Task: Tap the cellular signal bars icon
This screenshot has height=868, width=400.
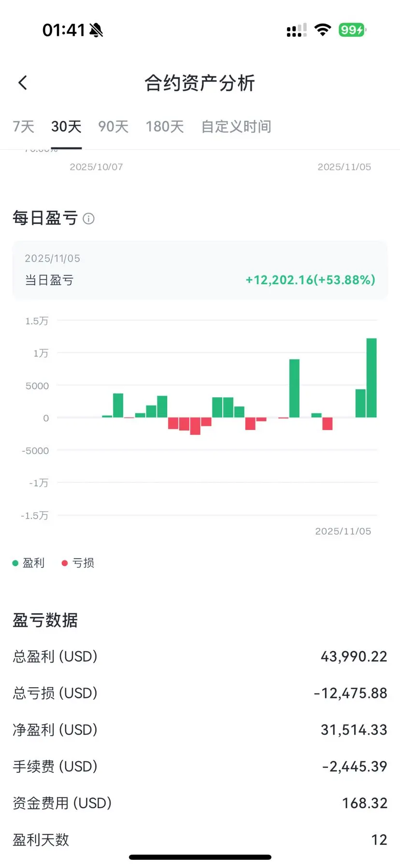Action: point(296,30)
